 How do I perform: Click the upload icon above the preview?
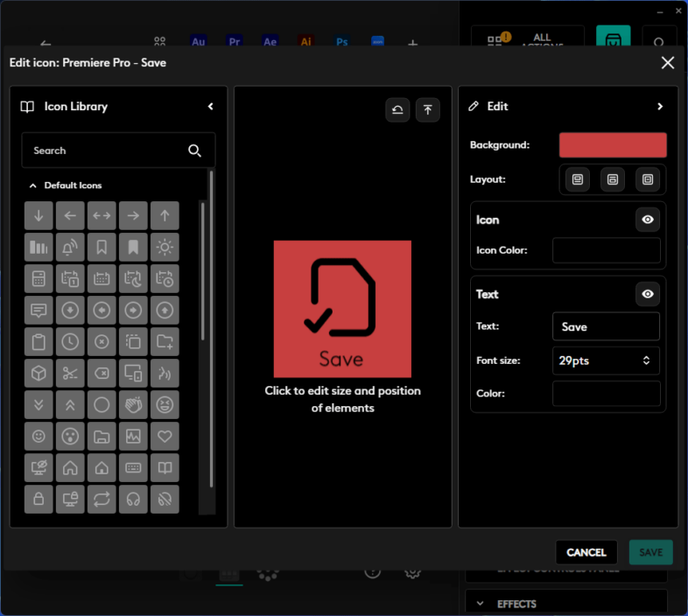pyautogui.click(x=427, y=109)
